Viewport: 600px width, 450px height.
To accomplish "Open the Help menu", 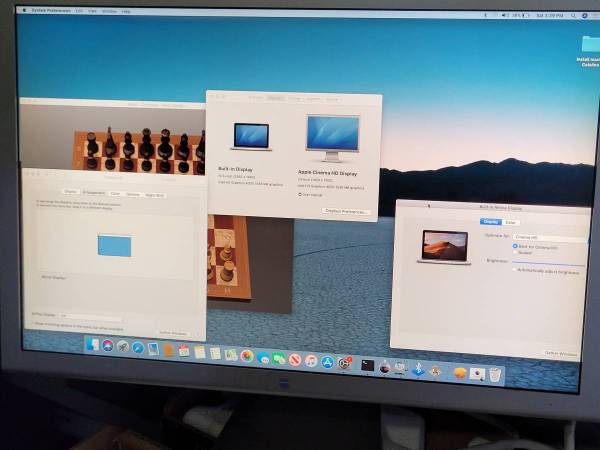I will 126,12.
